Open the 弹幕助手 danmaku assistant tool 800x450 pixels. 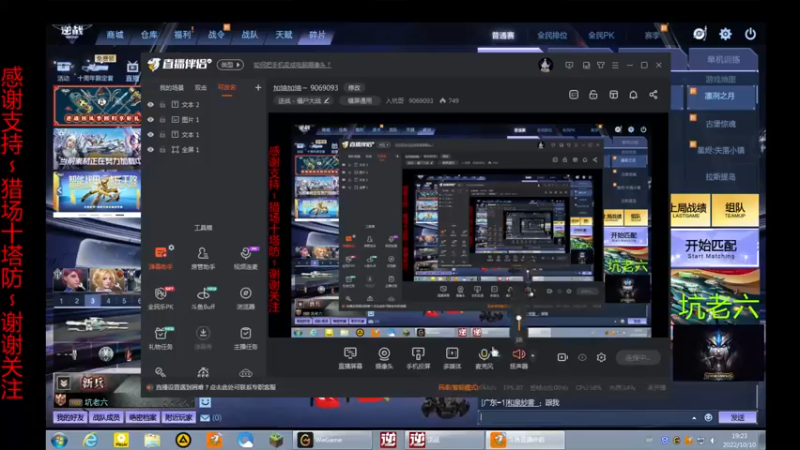click(161, 258)
